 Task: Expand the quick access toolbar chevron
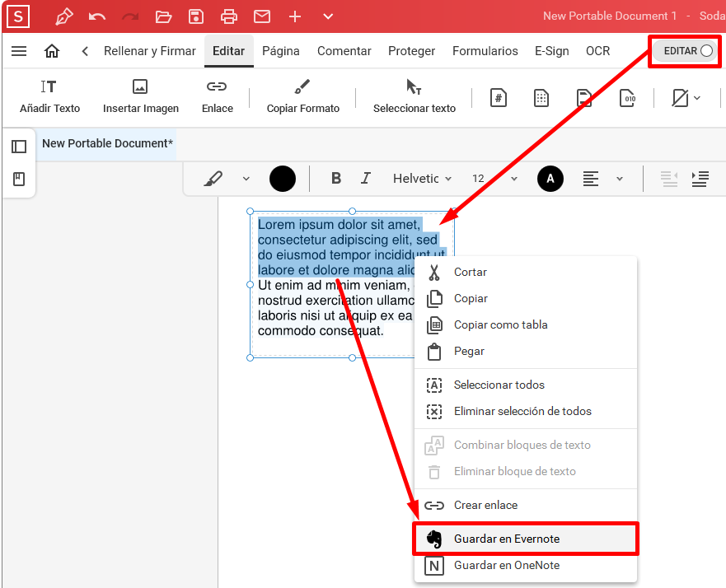pos(328,16)
